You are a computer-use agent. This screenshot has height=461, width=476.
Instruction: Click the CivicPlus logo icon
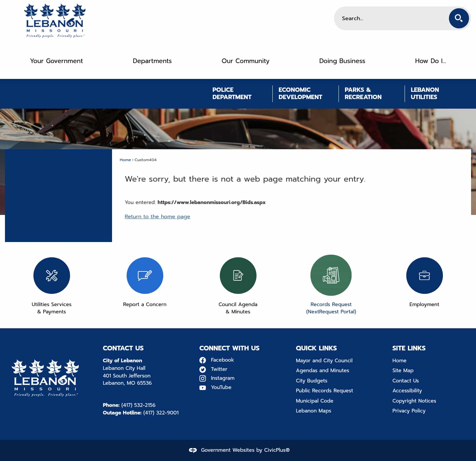tap(193, 450)
